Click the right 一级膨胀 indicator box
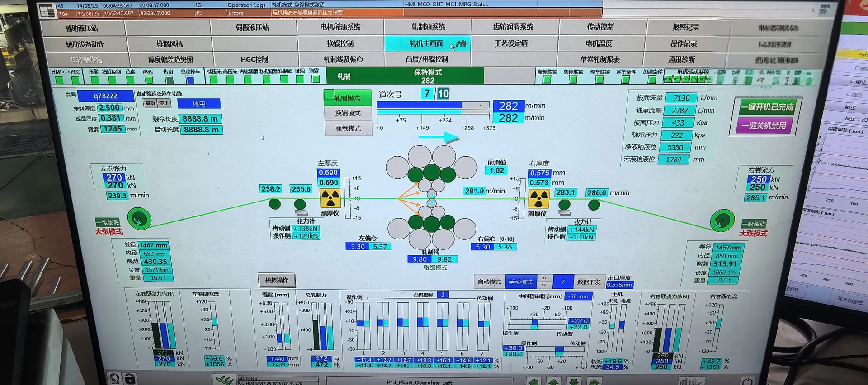 click(x=754, y=224)
